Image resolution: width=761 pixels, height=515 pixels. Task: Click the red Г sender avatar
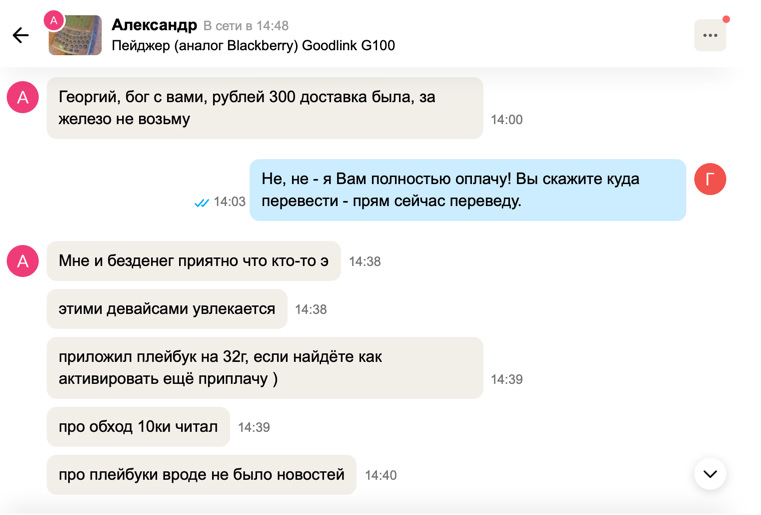coord(710,179)
